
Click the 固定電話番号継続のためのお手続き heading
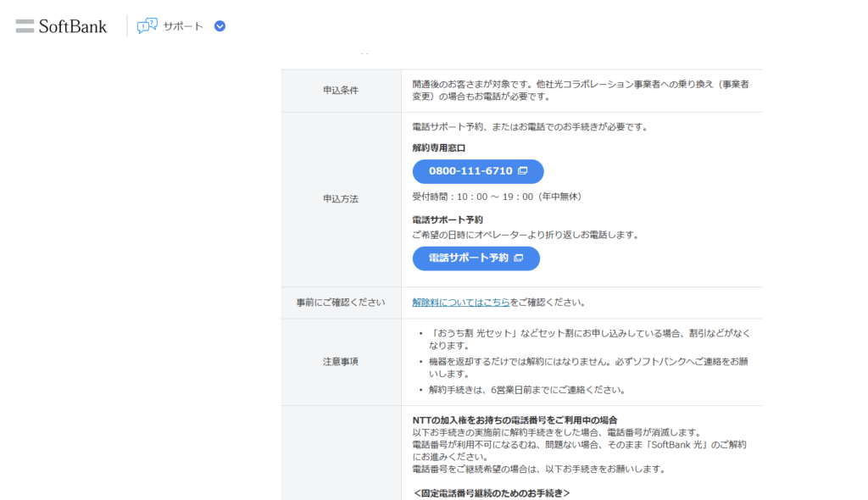pos(492,493)
